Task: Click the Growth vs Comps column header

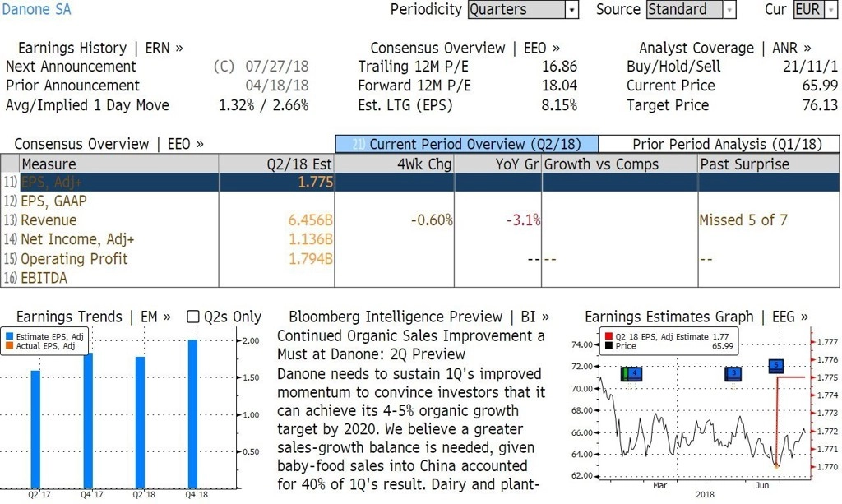Action: coord(620,164)
